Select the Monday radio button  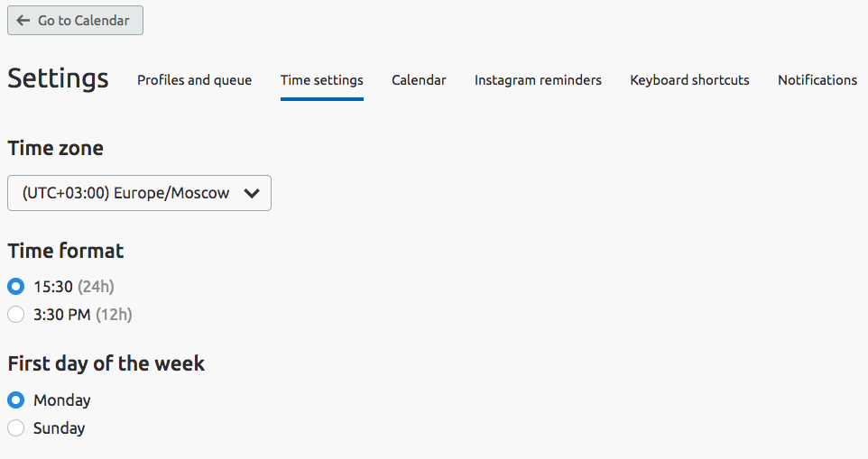click(16, 400)
